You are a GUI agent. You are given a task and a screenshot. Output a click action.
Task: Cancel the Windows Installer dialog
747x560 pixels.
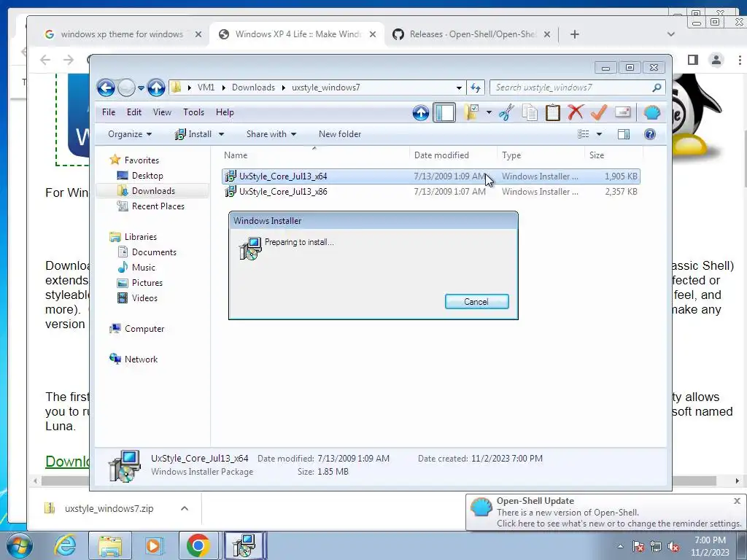(476, 301)
